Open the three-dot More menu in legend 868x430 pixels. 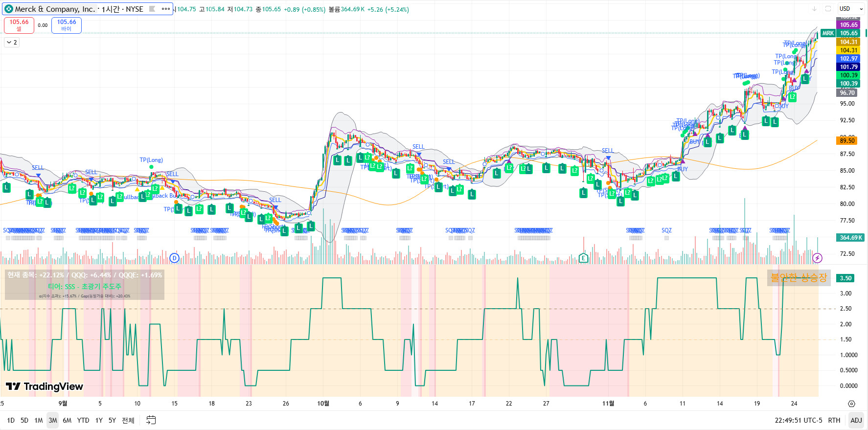166,9
